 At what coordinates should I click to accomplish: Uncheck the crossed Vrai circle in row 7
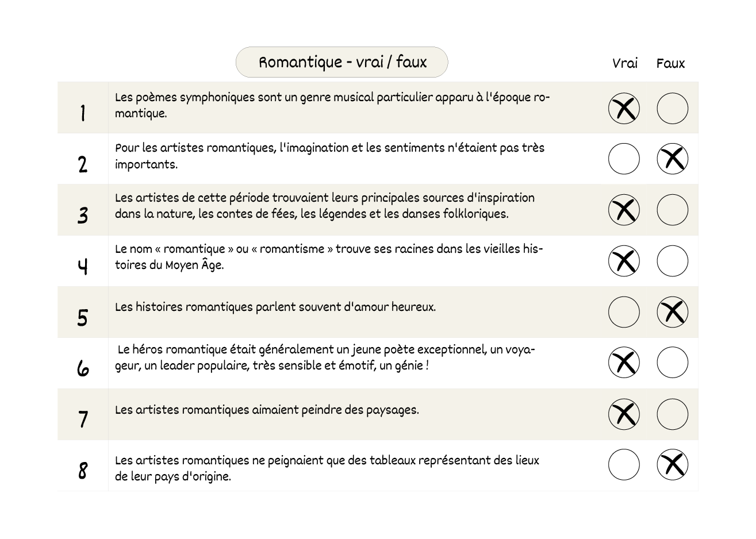pyautogui.click(x=624, y=414)
